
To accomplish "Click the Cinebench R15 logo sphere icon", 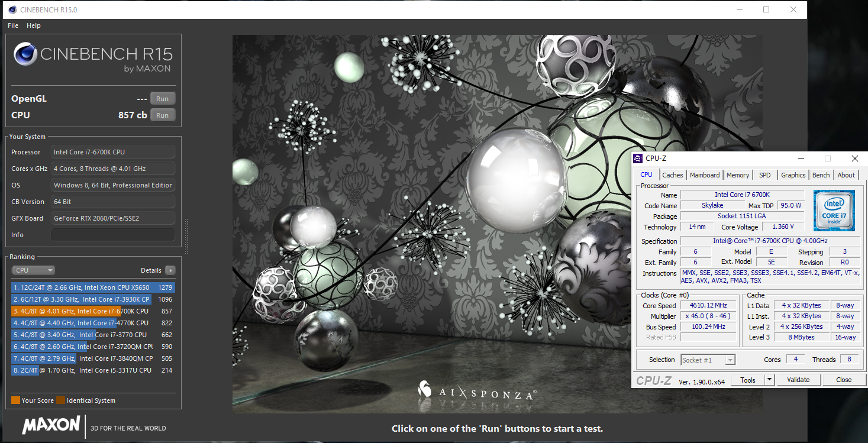I will click(x=25, y=54).
